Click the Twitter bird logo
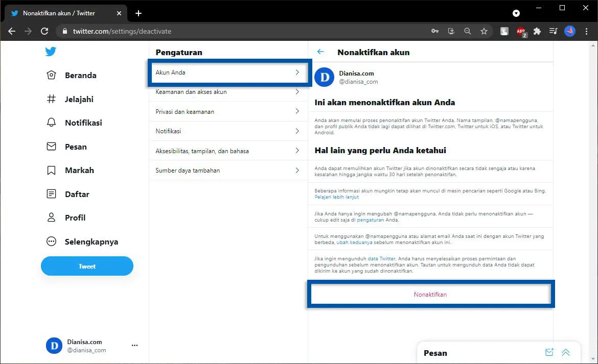This screenshot has width=598, height=364. click(50, 51)
